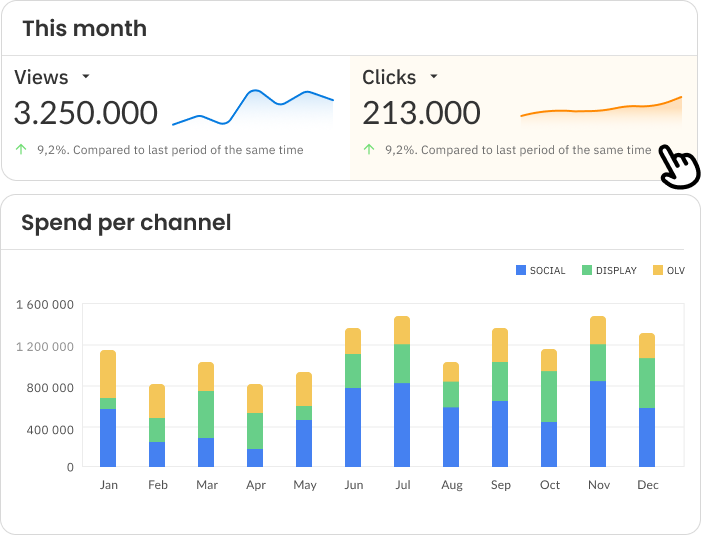Click the Clicks metric title
The height and width of the screenshot is (535, 711).
pyautogui.click(x=389, y=78)
